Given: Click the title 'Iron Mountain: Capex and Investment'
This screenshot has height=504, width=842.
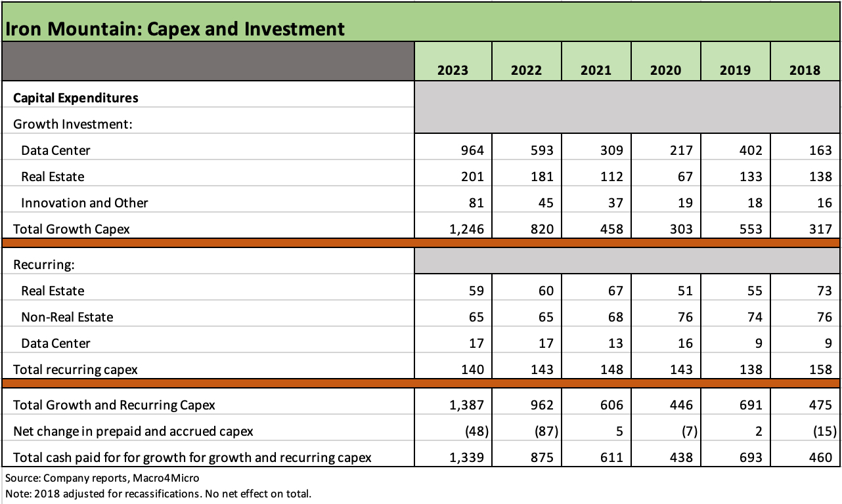Looking at the screenshot, I should [x=175, y=28].
